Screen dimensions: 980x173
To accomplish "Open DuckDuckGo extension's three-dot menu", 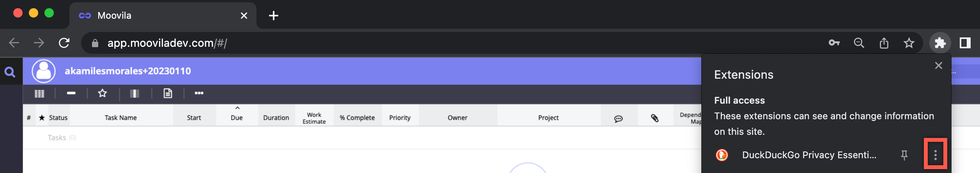I will click(x=935, y=155).
